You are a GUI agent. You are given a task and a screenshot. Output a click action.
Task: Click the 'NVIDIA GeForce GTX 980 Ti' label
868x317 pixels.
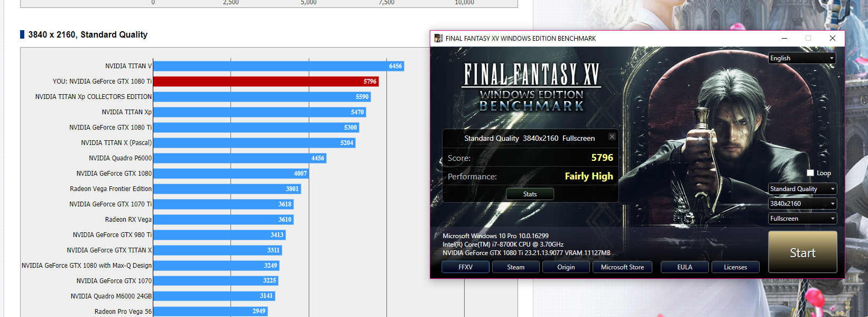(x=112, y=235)
